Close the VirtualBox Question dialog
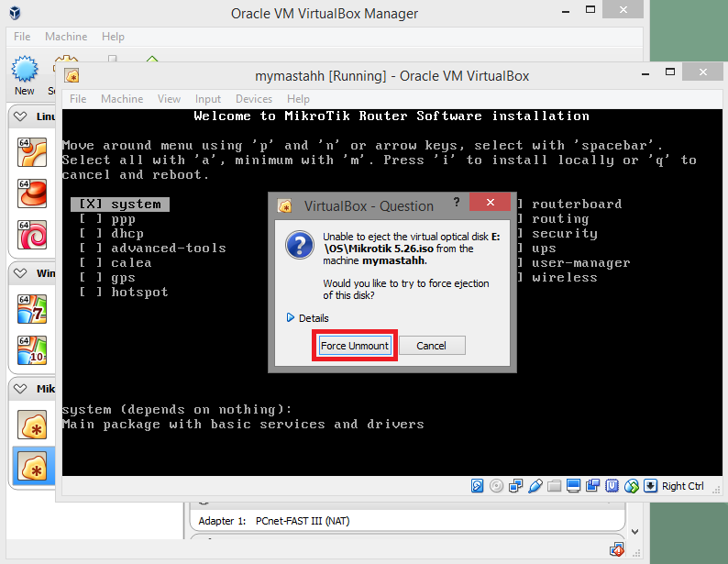The height and width of the screenshot is (564, 728). [x=490, y=203]
